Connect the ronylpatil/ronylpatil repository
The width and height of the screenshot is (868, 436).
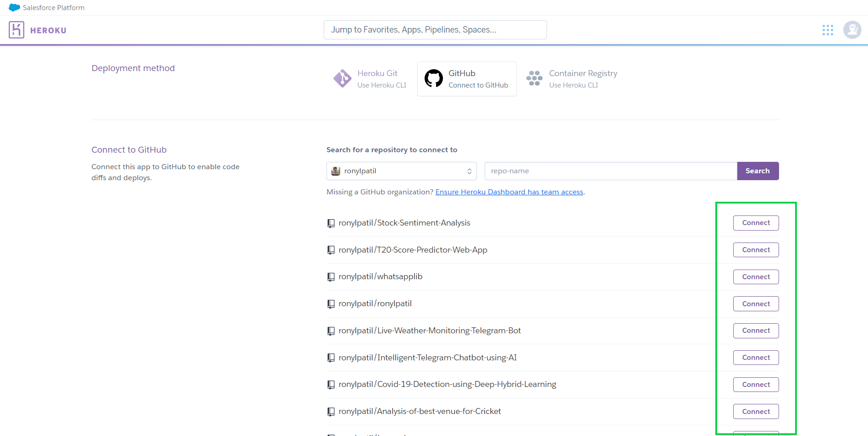[x=756, y=304]
